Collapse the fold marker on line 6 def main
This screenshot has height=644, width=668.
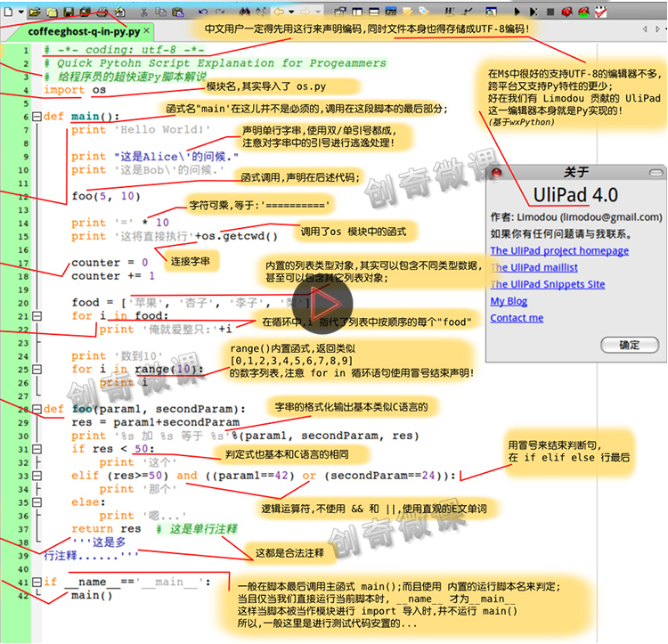37,117
